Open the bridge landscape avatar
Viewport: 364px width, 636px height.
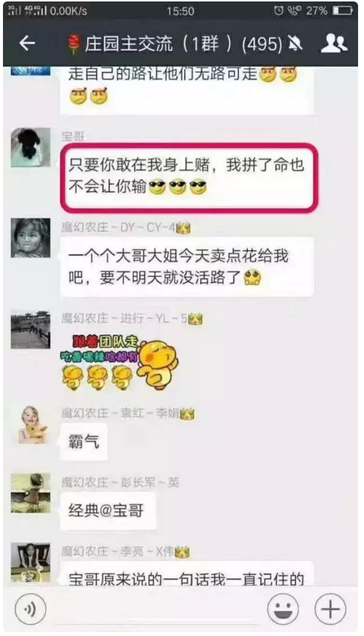30,329
